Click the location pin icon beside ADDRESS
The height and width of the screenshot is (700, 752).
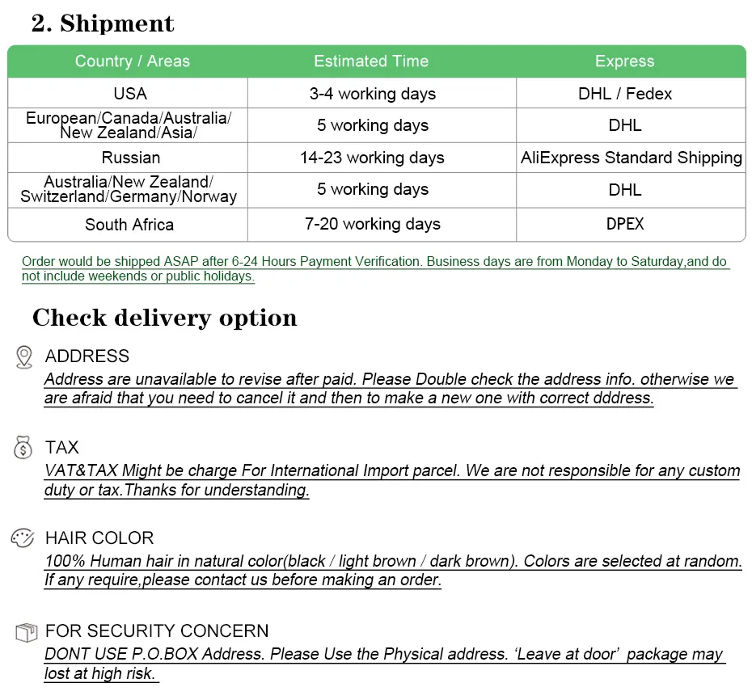pyautogui.click(x=24, y=357)
